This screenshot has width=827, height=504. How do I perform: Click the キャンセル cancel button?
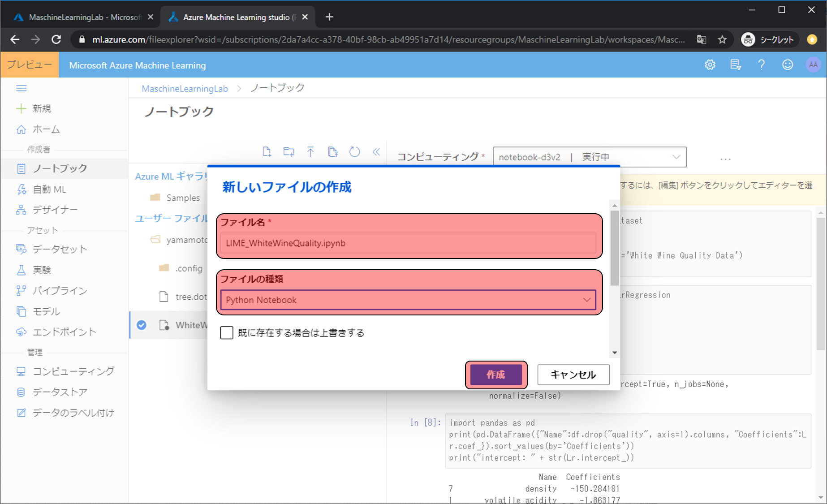(x=573, y=375)
